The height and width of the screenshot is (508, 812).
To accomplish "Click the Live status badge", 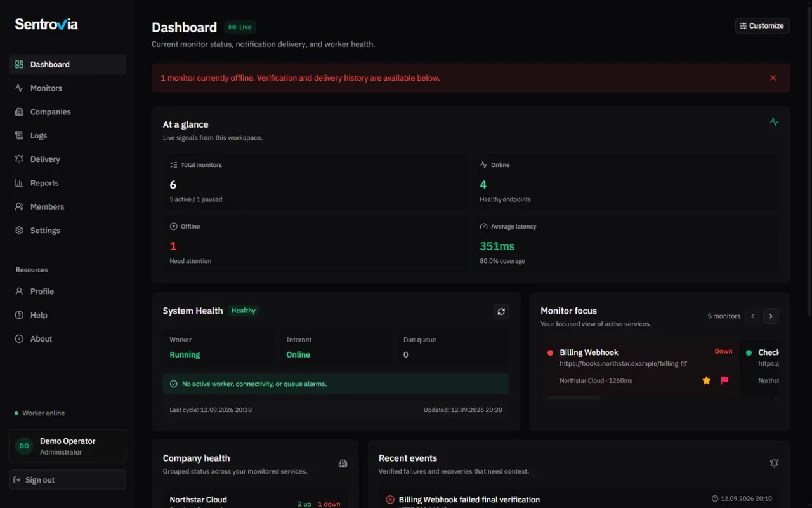I will click(240, 27).
